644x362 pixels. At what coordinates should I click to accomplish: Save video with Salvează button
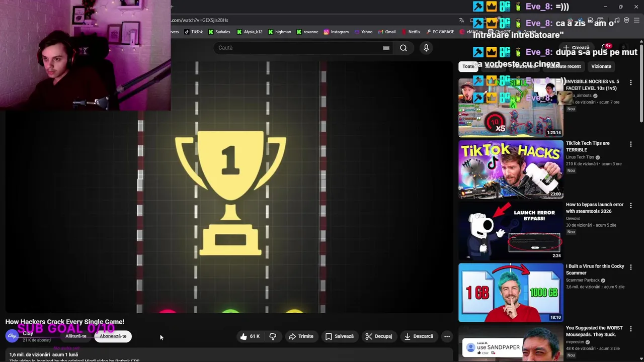tap(340, 336)
